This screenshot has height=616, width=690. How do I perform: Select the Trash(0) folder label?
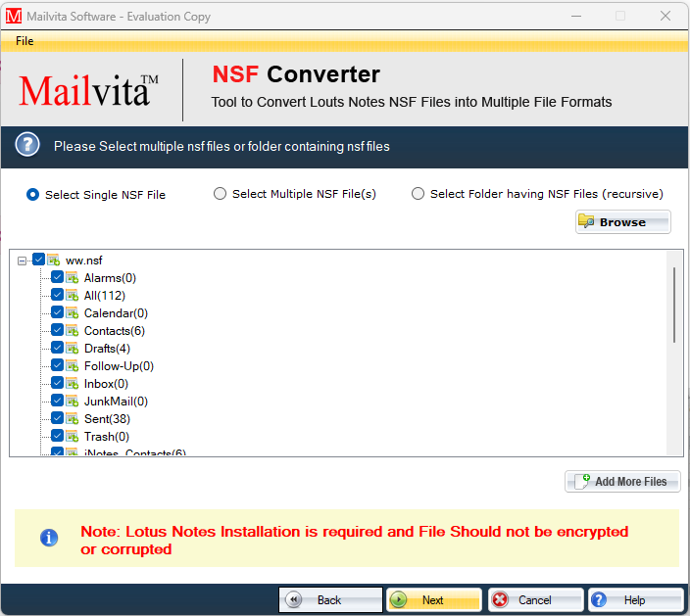click(x=107, y=437)
